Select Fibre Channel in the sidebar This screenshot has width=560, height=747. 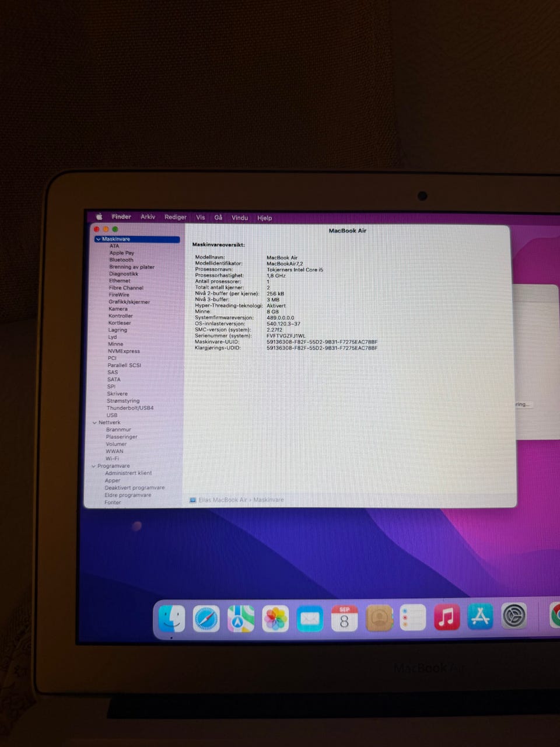[126, 288]
